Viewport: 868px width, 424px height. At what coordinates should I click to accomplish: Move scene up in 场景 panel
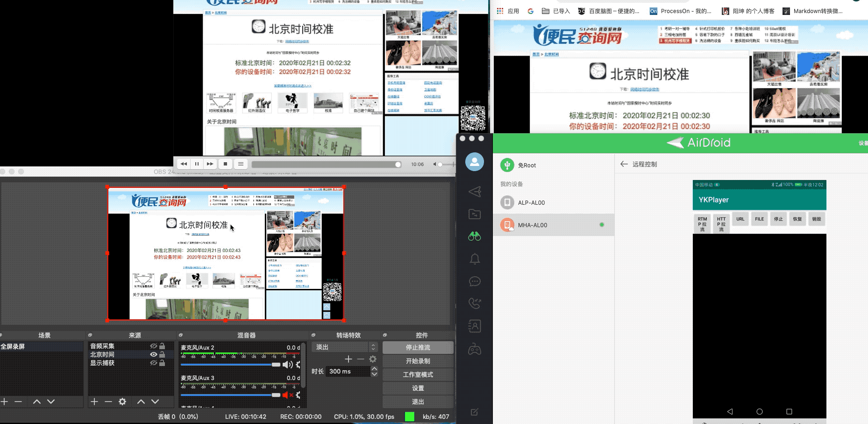(x=37, y=402)
